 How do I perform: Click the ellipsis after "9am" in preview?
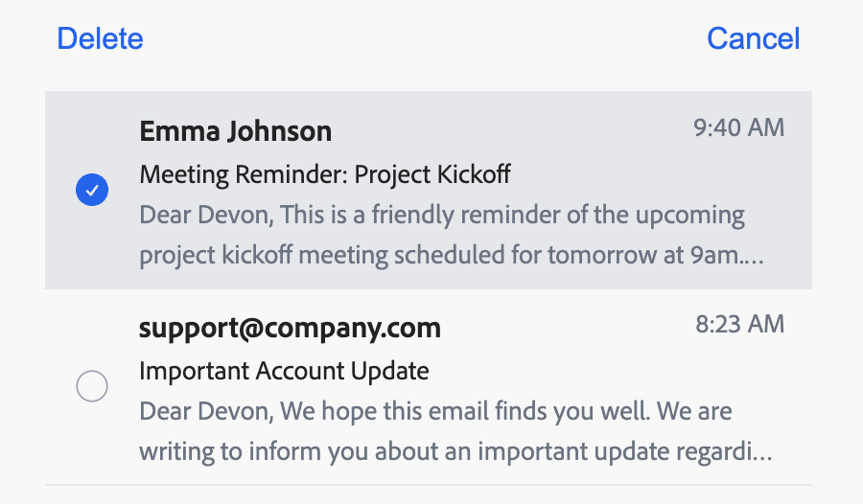754,259
